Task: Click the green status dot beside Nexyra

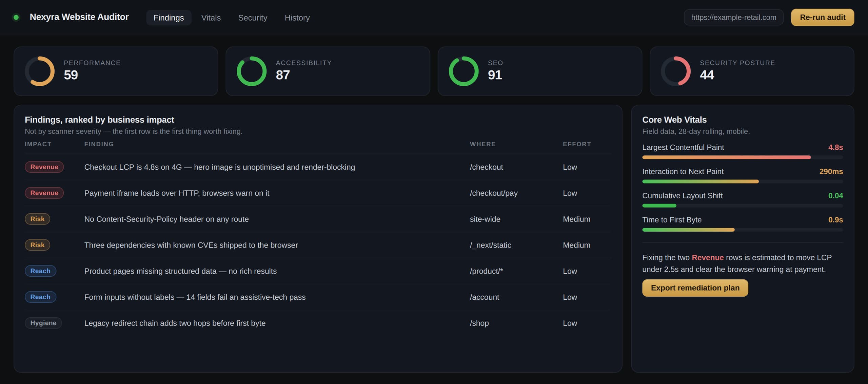Action: 16,17
